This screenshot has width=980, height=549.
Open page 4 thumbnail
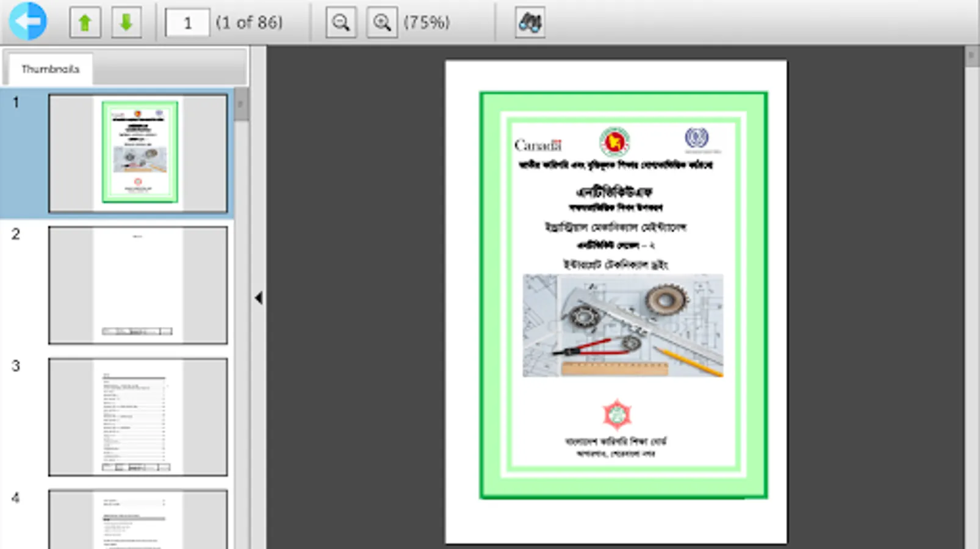click(x=138, y=519)
